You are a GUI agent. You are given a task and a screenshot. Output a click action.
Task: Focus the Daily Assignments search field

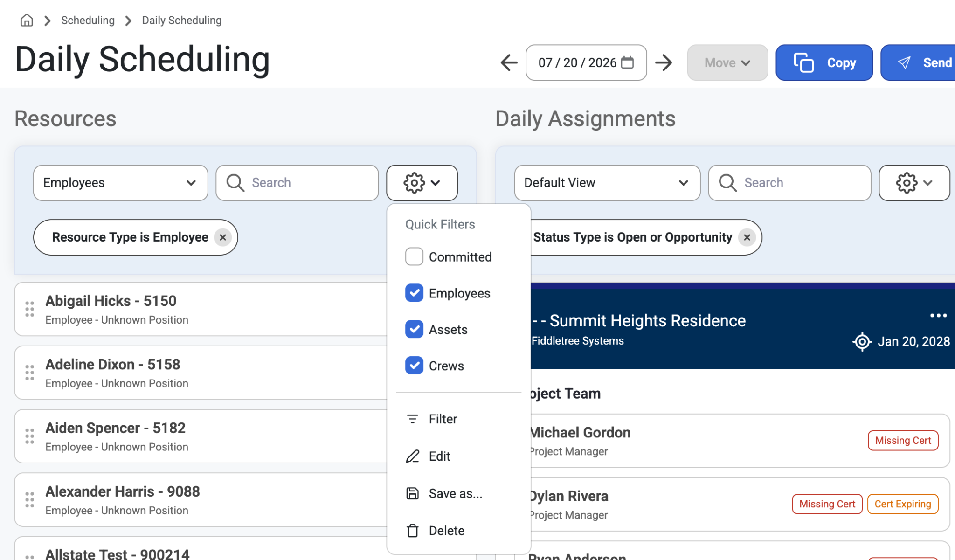789,183
